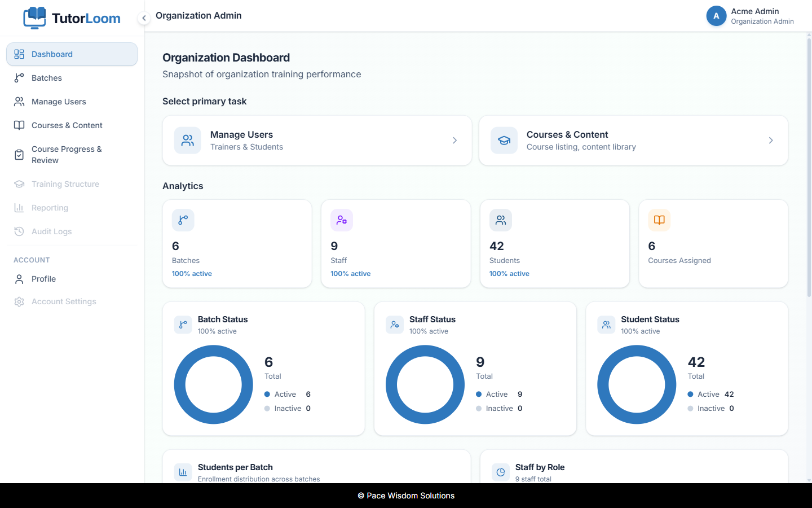Click the 'Courses Assigned' label
Screen dimensions: 812x508
pyautogui.click(x=679, y=261)
